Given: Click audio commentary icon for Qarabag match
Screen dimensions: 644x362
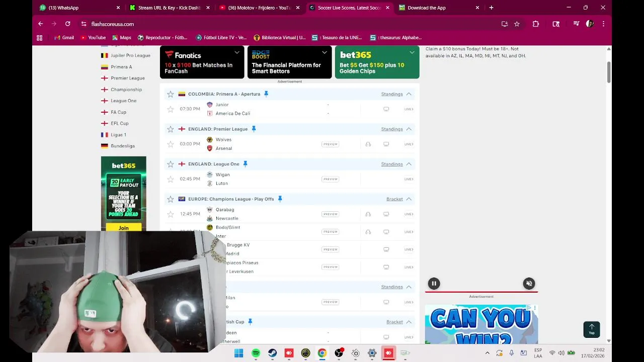Looking at the screenshot, I should pyautogui.click(x=368, y=214).
